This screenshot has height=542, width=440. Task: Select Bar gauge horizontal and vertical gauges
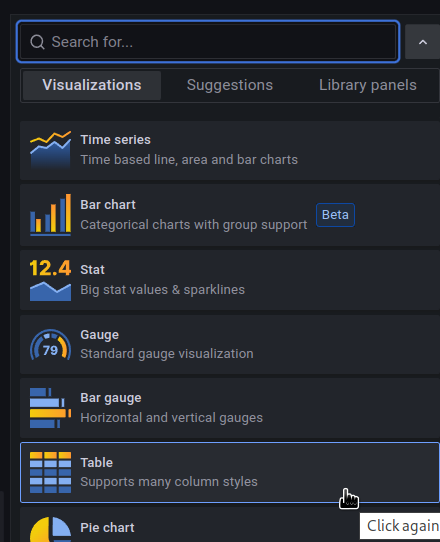coord(171,418)
